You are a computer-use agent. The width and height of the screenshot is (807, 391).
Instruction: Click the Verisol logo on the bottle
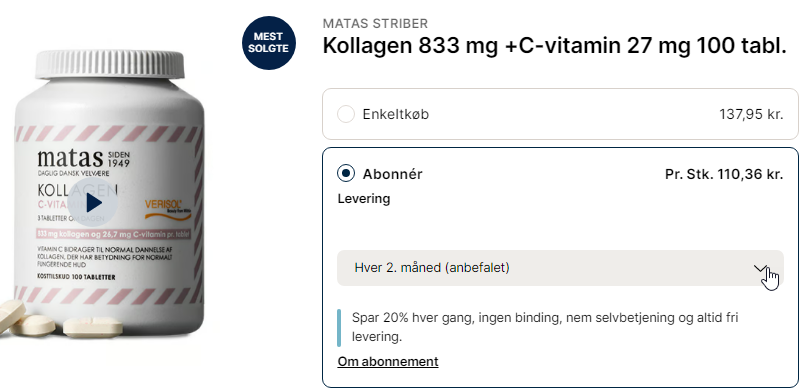[x=167, y=207]
